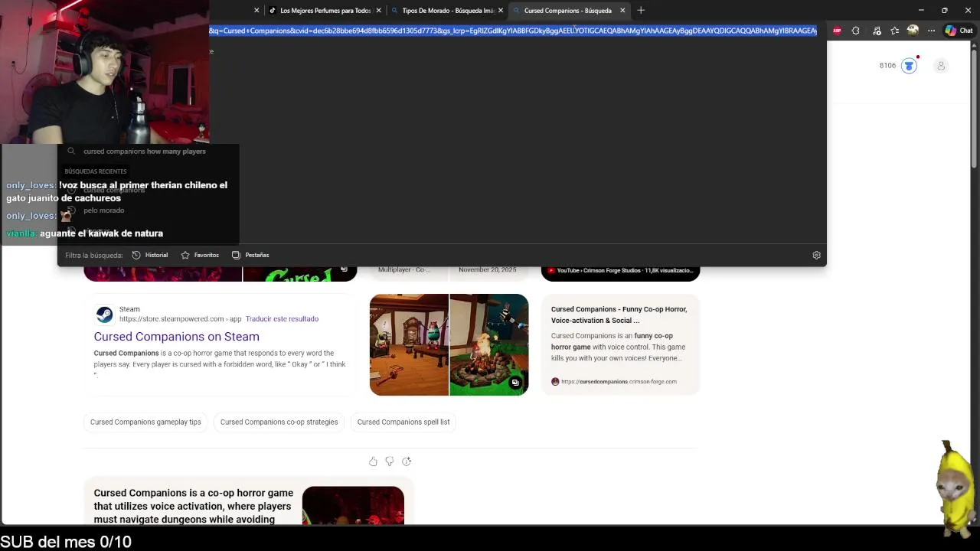Screen dimensions: 980x551
Task: Open the Copilot Chat button
Action: 959,31
